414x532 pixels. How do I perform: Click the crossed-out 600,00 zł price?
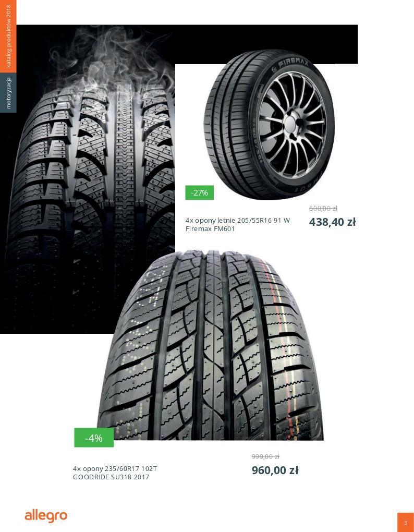323,208
